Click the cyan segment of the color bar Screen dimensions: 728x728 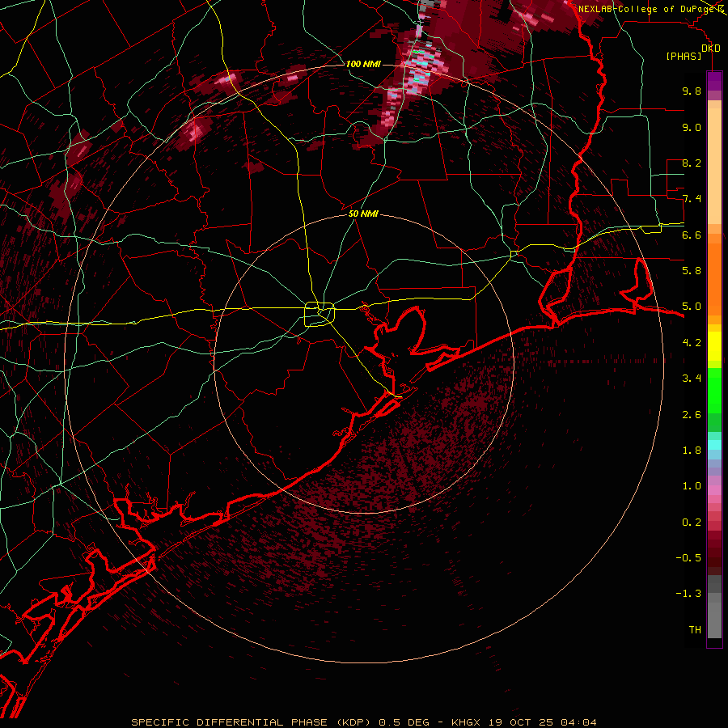pos(714,445)
